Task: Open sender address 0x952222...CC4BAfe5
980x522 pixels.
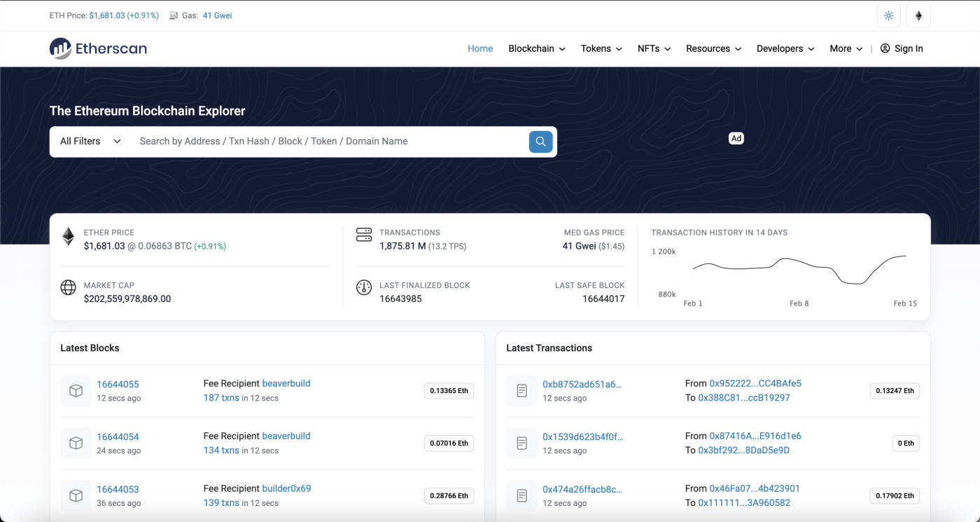Action: click(755, 383)
